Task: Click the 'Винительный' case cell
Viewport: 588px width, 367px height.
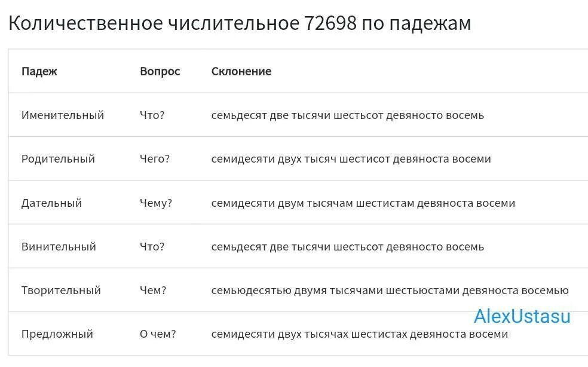Action: [59, 246]
